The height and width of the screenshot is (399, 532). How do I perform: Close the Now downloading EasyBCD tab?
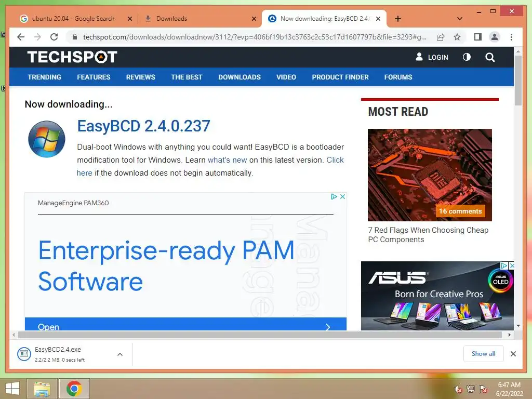(x=378, y=19)
